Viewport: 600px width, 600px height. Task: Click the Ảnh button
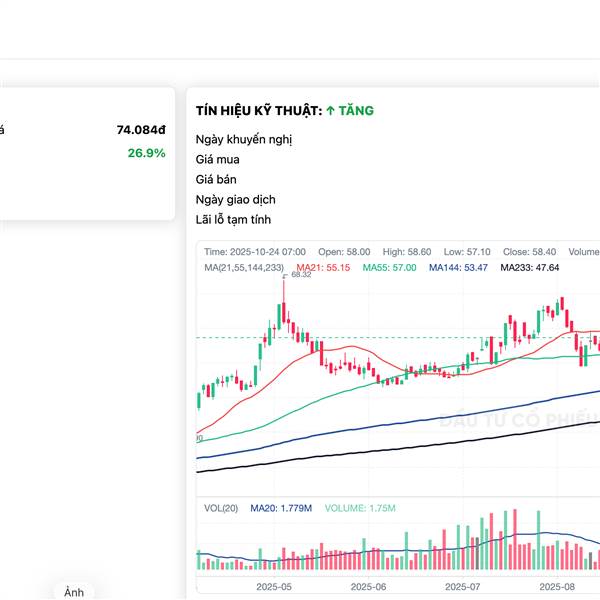coord(73,593)
